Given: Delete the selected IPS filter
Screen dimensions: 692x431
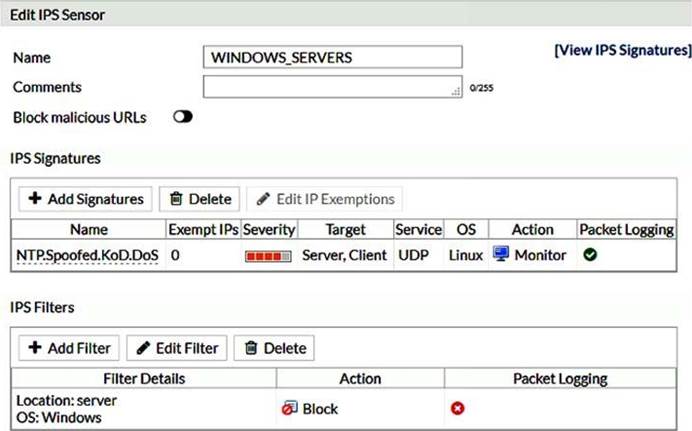Looking at the screenshot, I should 274,348.
